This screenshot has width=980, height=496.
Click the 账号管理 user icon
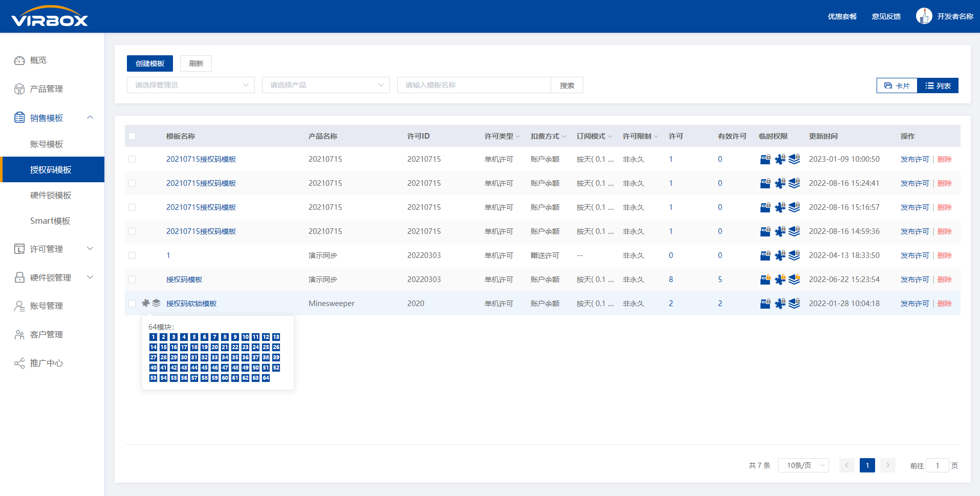[19, 306]
